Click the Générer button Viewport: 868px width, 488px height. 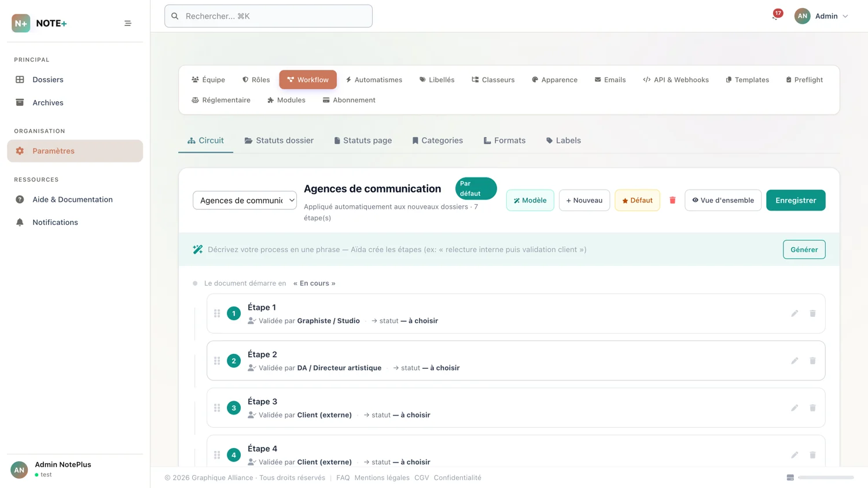click(804, 250)
